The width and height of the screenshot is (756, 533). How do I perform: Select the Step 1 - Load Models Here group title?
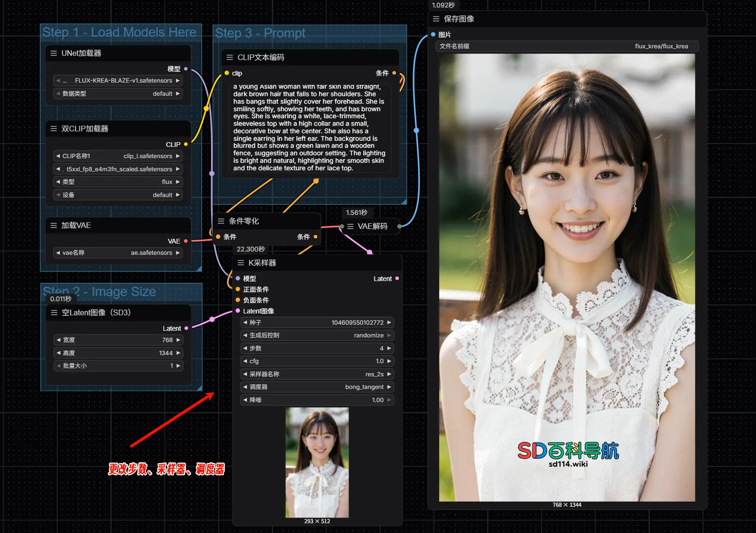tap(119, 32)
